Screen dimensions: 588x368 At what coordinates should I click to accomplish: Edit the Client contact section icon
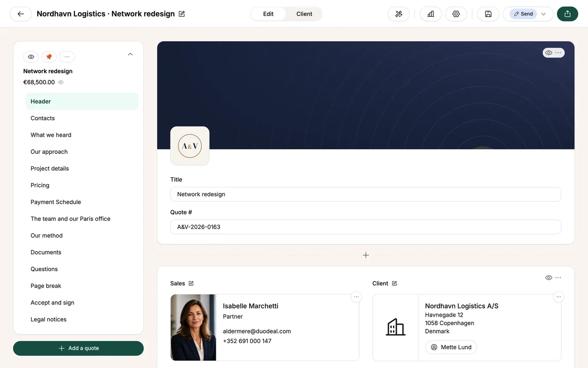pos(394,283)
